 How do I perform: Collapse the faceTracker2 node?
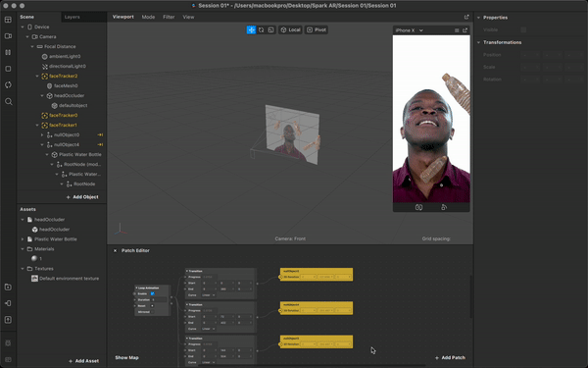[x=37, y=76]
